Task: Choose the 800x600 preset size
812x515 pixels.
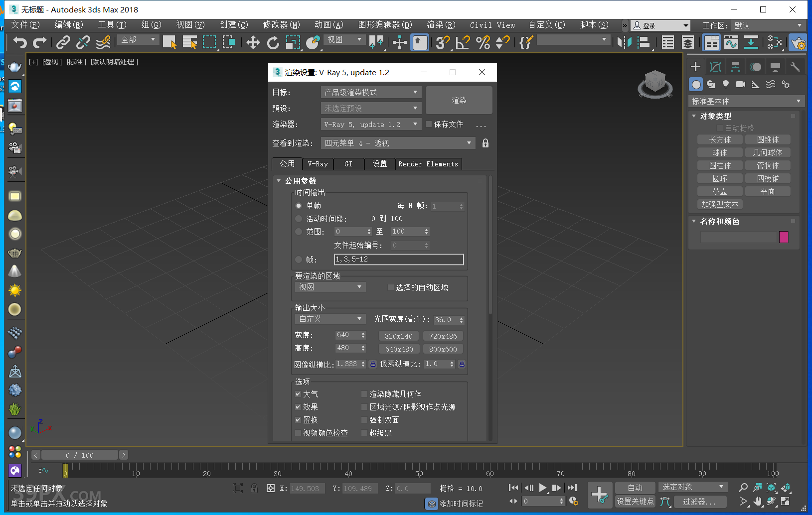Action: click(443, 349)
